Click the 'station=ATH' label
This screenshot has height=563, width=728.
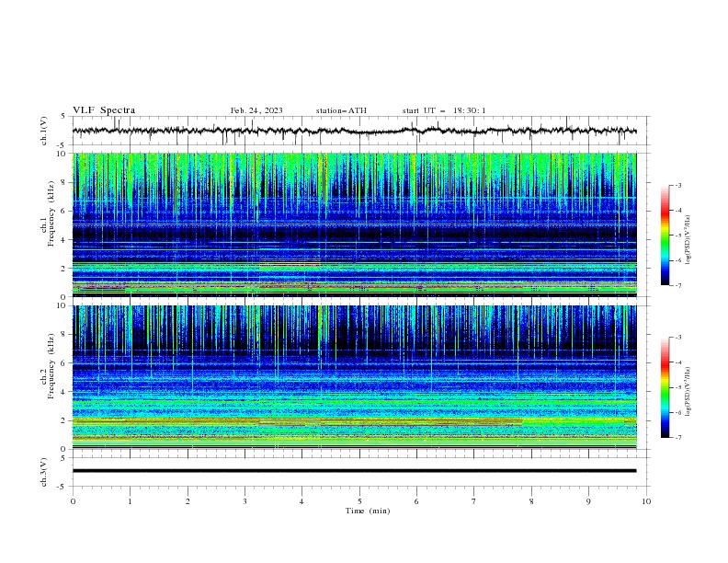coord(341,110)
